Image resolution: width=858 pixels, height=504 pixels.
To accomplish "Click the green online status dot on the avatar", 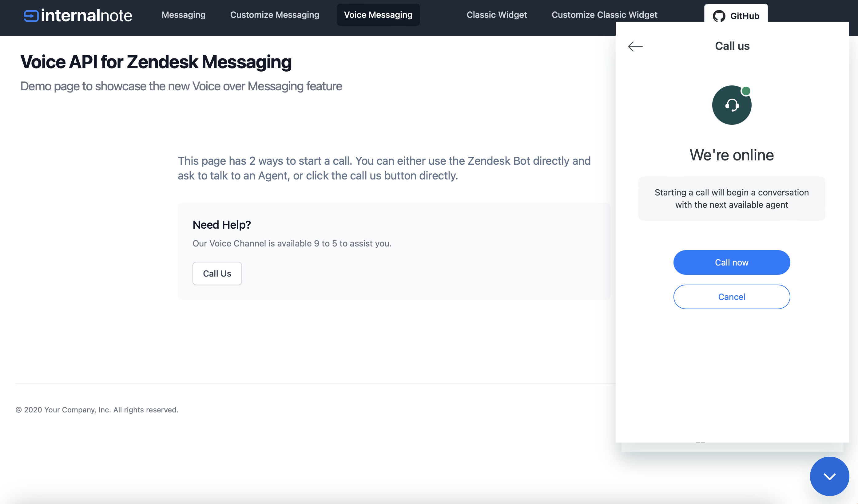I will (746, 91).
